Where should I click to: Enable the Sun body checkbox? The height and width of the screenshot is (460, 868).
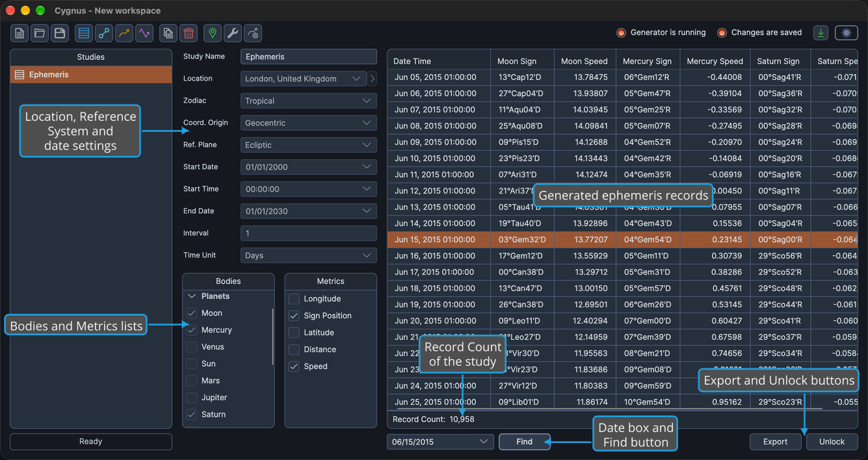click(192, 364)
